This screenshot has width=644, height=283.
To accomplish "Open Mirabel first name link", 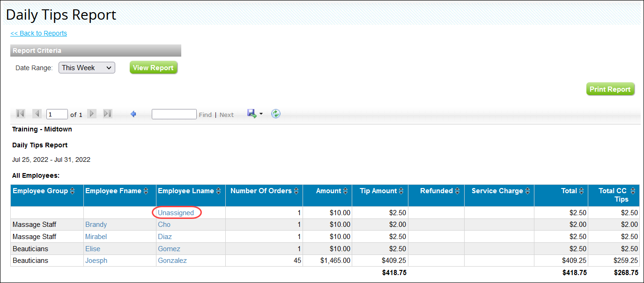I will (96, 237).
